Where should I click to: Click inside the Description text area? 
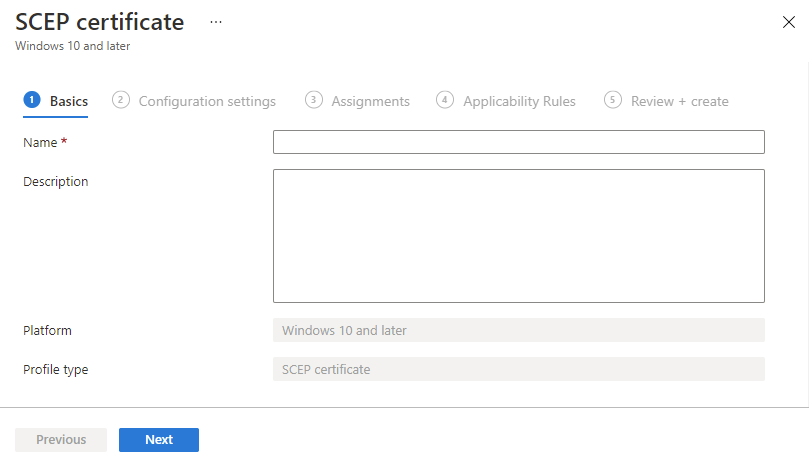coord(518,235)
